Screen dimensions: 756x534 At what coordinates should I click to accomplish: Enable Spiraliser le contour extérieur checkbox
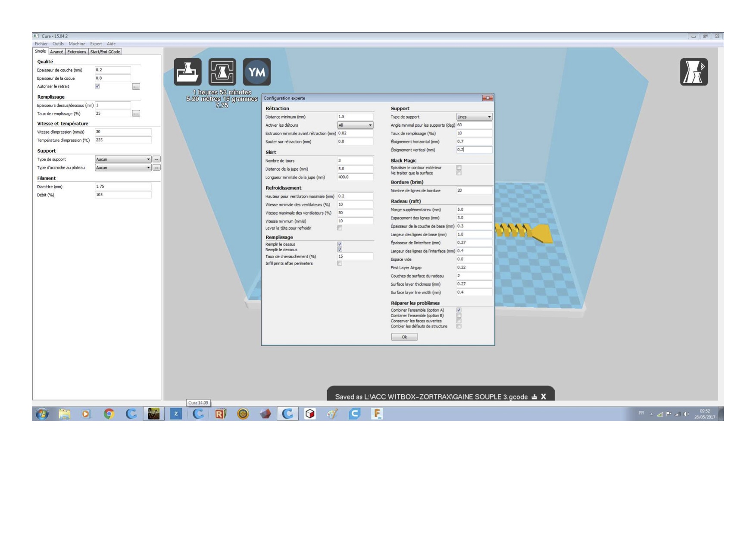click(459, 168)
